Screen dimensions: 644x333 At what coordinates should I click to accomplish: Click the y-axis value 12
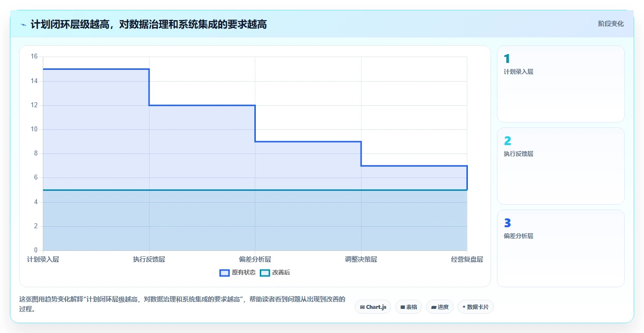[34, 105]
